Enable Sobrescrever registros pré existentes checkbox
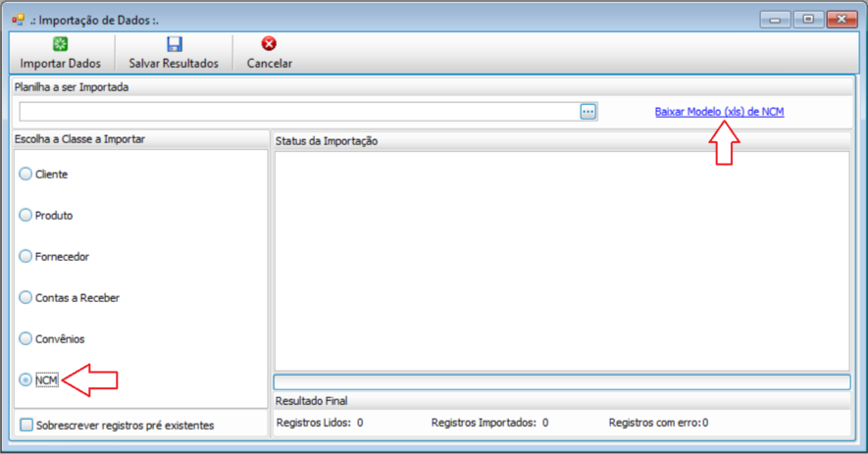Screen dimensions: 868x454 [x=26, y=425]
